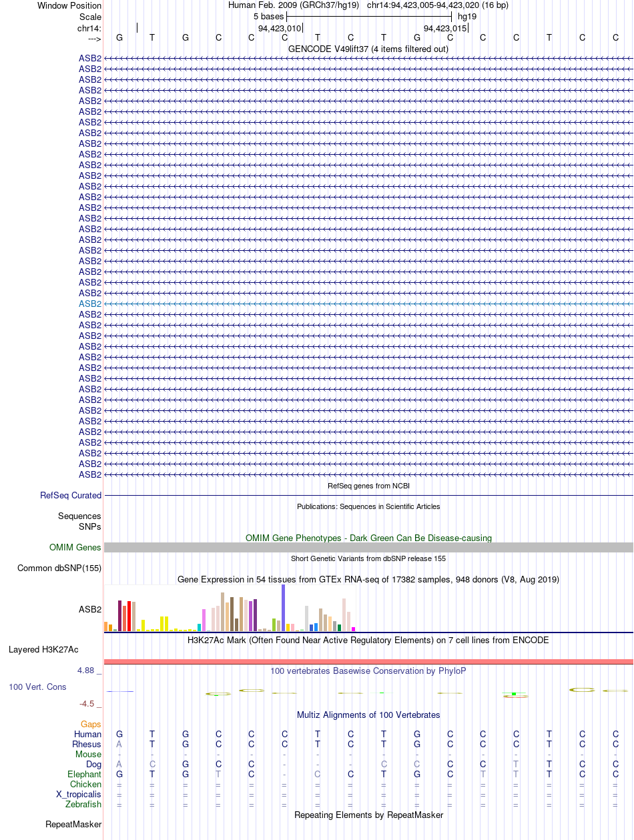The width and height of the screenshot is (634, 840).
Task: Open the Publications: Sequences in Scientific Articles title
Action: click(368, 506)
